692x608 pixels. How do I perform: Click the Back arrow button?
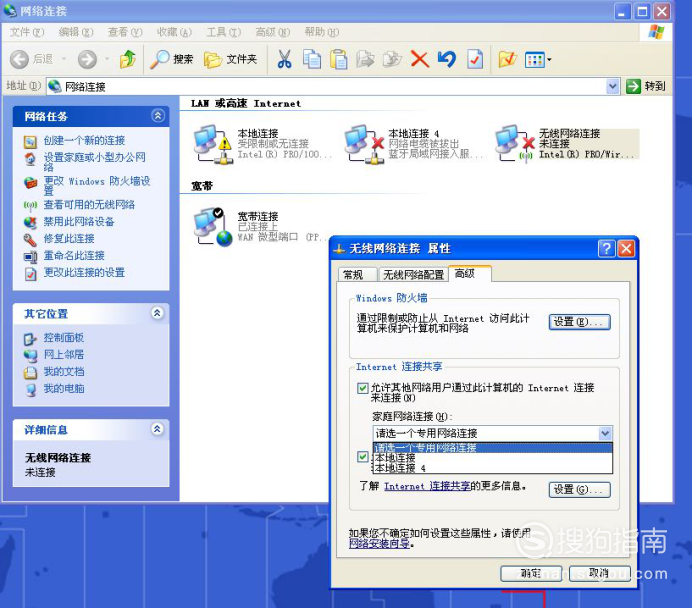19,59
